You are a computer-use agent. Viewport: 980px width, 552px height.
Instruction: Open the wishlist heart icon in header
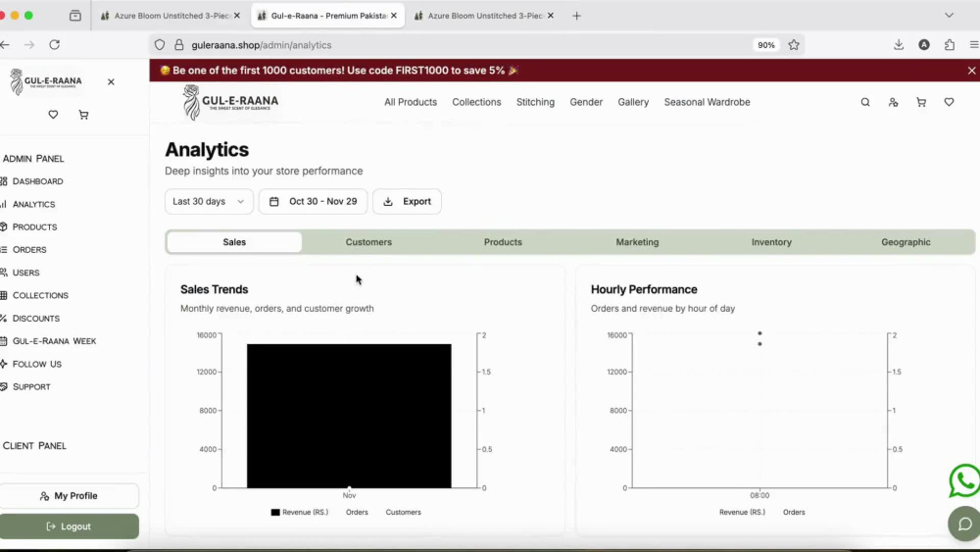[x=949, y=102]
